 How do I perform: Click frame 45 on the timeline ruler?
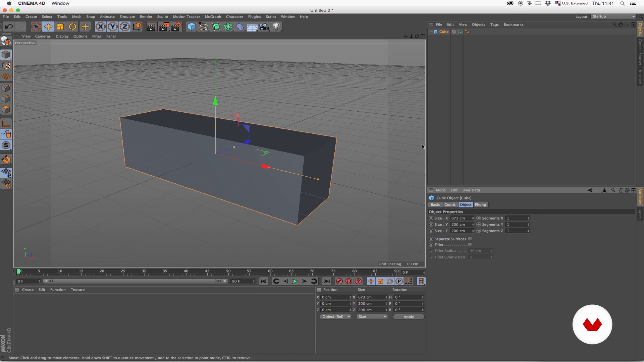coord(207,272)
